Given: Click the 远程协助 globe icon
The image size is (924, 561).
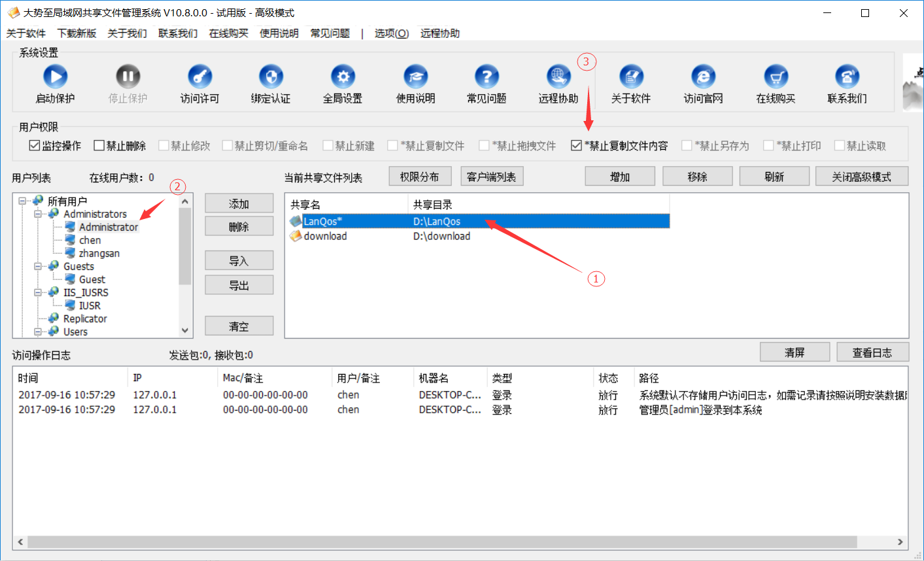Looking at the screenshot, I should point(558,77).
